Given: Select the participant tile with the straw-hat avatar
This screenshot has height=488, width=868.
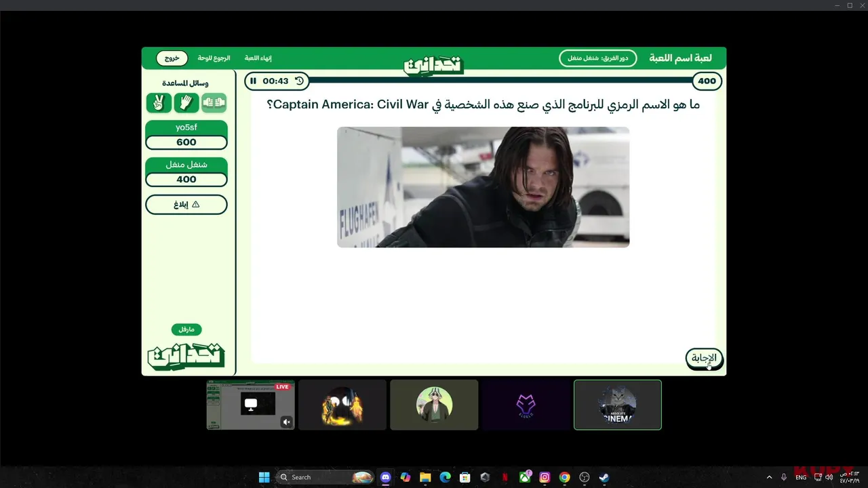Looking at the screenshot, I should pos(434,405).
